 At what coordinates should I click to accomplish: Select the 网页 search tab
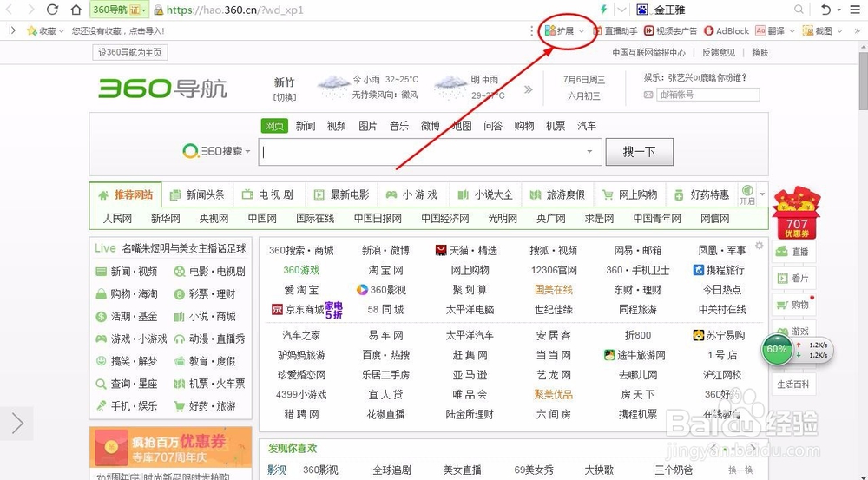coord(274,126)
